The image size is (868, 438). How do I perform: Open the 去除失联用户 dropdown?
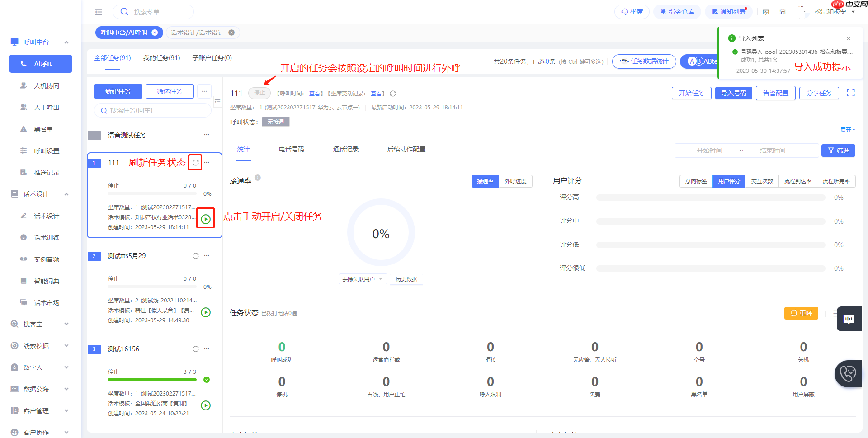click(363, 279)
